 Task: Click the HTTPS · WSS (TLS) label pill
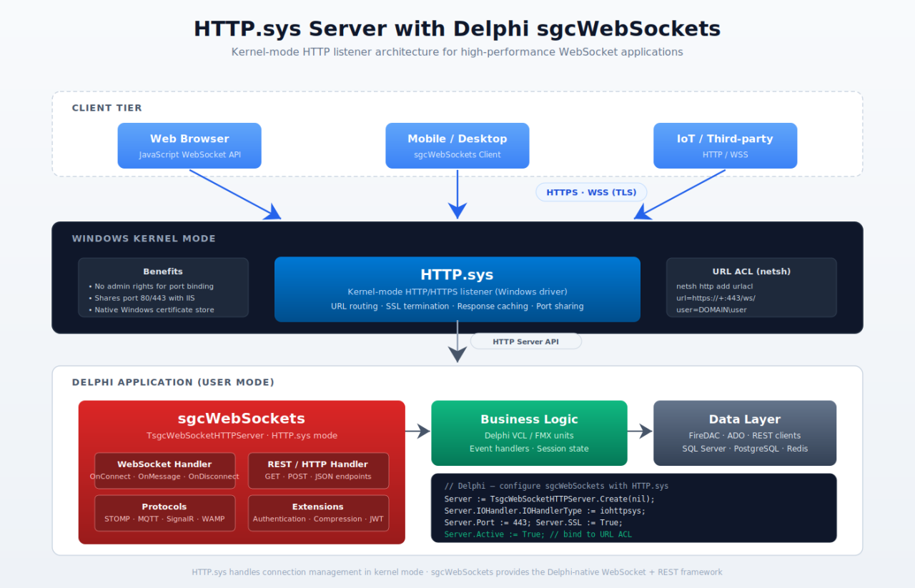coord(591,192)
